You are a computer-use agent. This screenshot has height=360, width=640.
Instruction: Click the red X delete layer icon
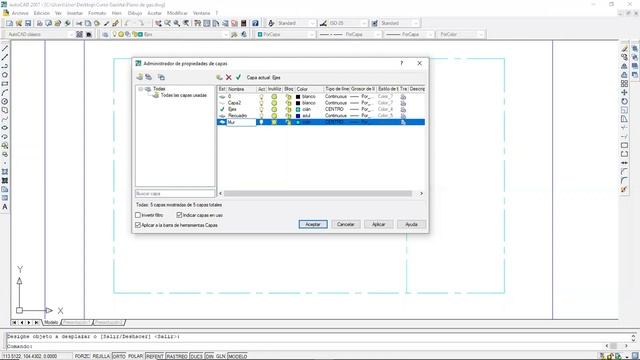click(229, 77)
